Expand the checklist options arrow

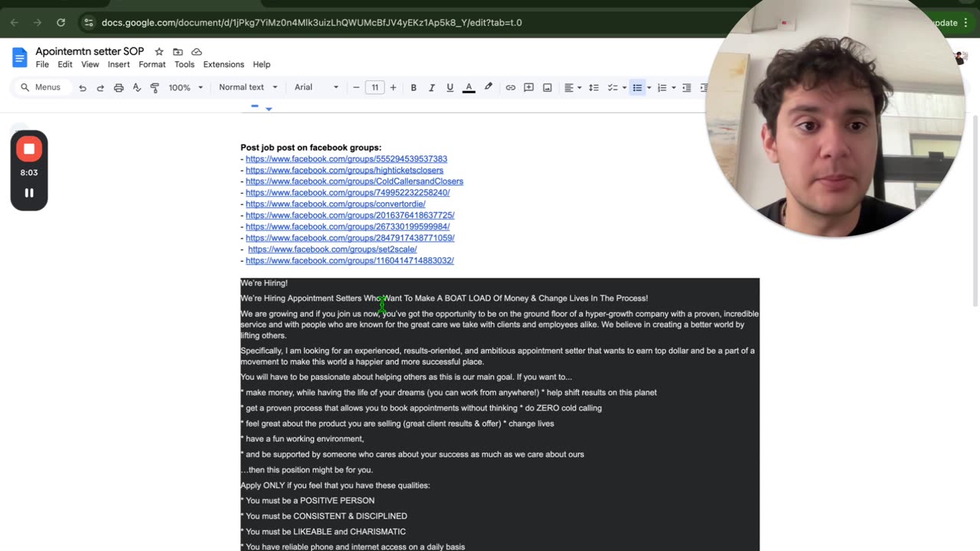tap(624, 87)
